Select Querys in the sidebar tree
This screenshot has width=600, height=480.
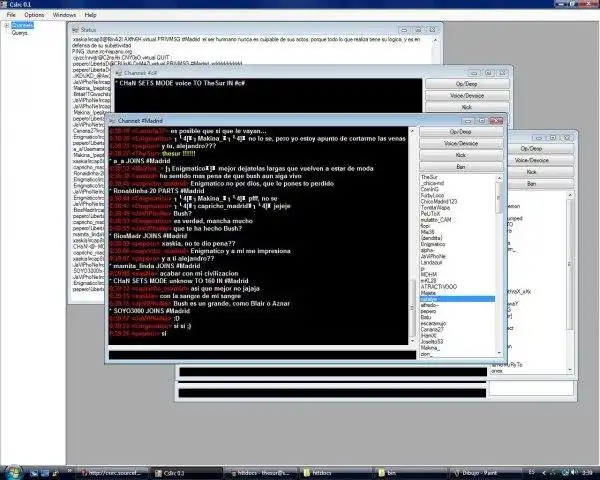pyautogui.click(x=20, y=33)
